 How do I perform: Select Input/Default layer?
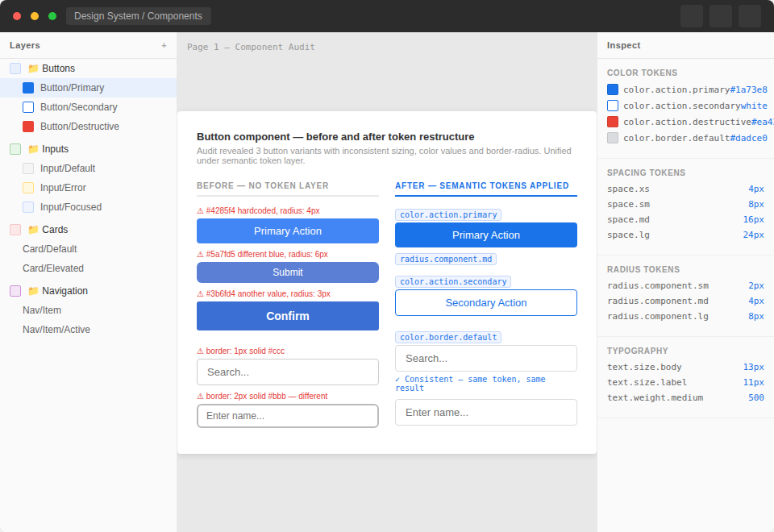[89, 168]
